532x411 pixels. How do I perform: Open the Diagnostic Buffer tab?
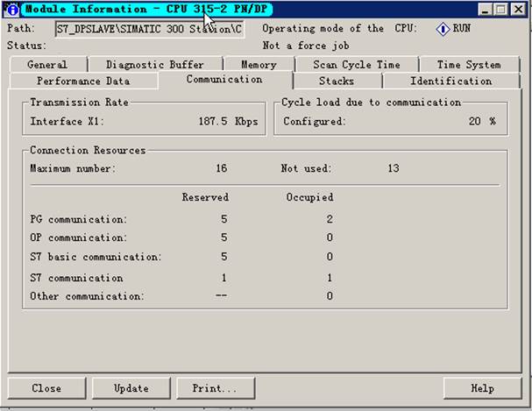[155, 65]
